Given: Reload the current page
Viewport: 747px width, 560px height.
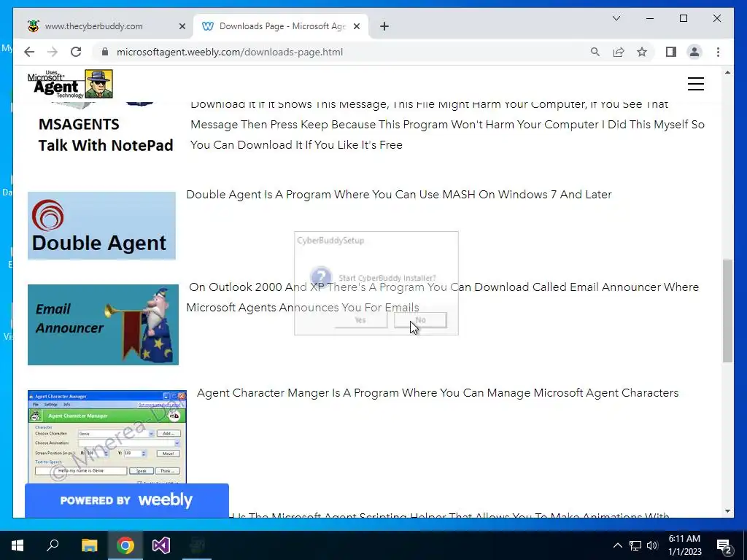Looking at the screenshot, I should pyautogui.click(x=76, y=52).
